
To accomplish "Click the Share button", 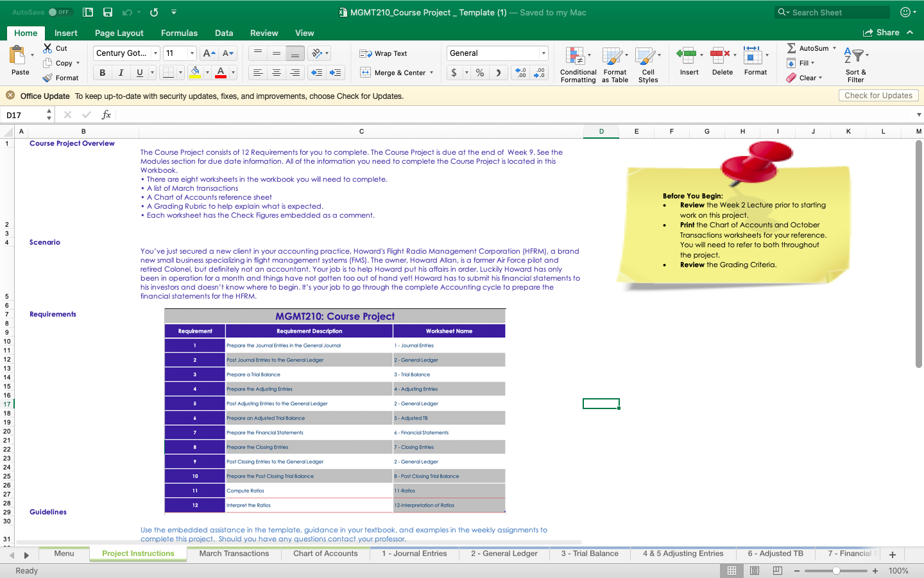I will 886,33.
